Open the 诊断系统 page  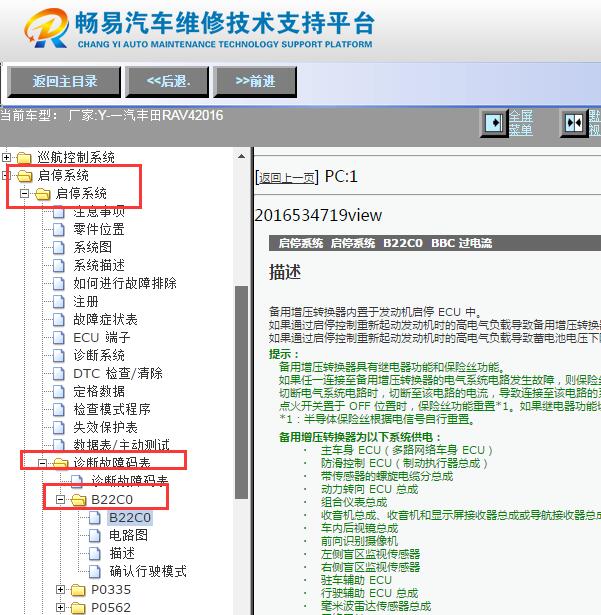(99, 355)
